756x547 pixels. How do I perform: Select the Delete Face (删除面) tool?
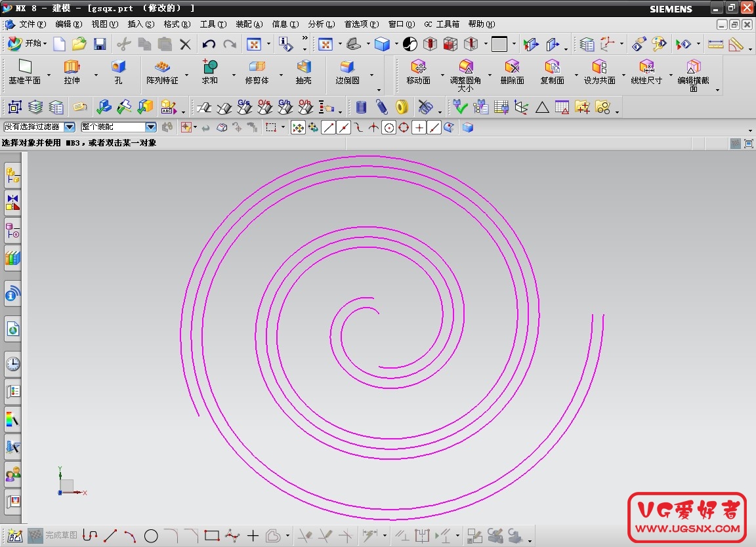[512, 67]
